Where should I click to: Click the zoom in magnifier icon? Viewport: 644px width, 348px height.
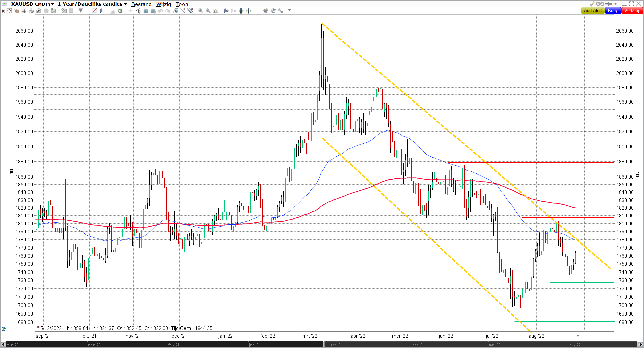(200, 11)
